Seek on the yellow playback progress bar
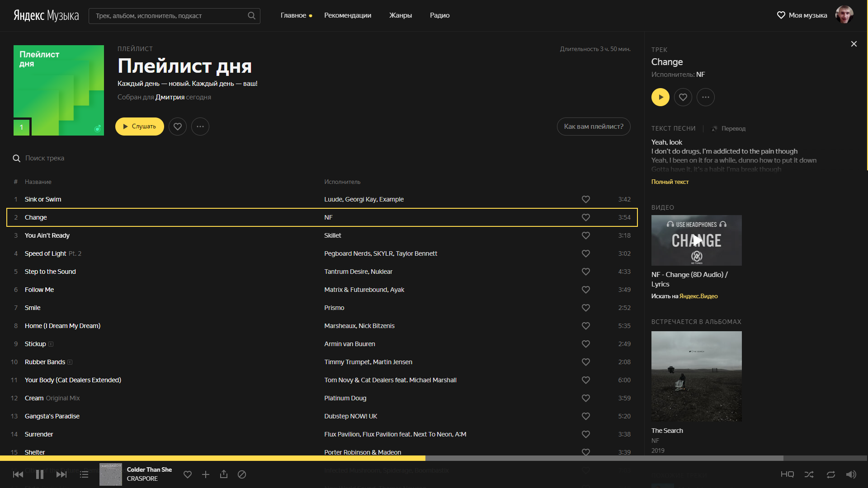This screenshot has height=488, width=868. point(212,458)
